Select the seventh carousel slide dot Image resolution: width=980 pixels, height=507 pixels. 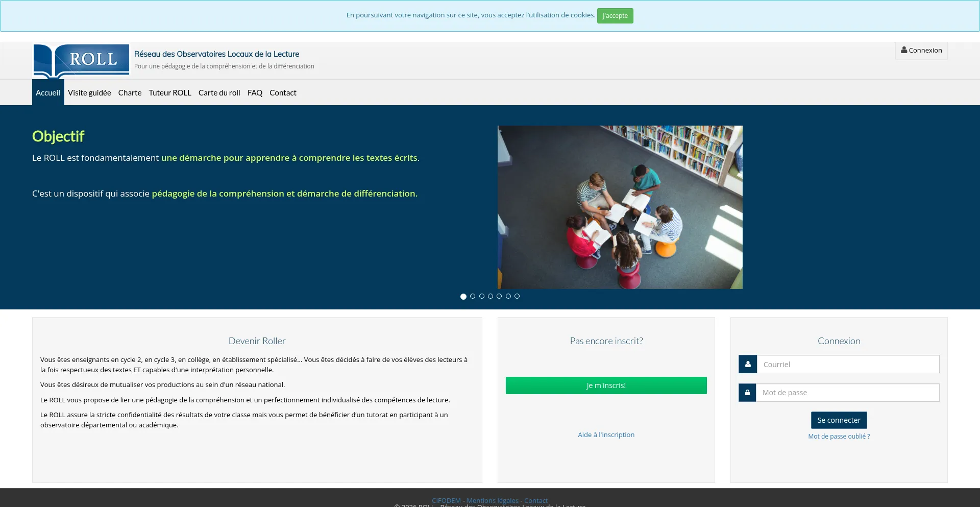517,296
